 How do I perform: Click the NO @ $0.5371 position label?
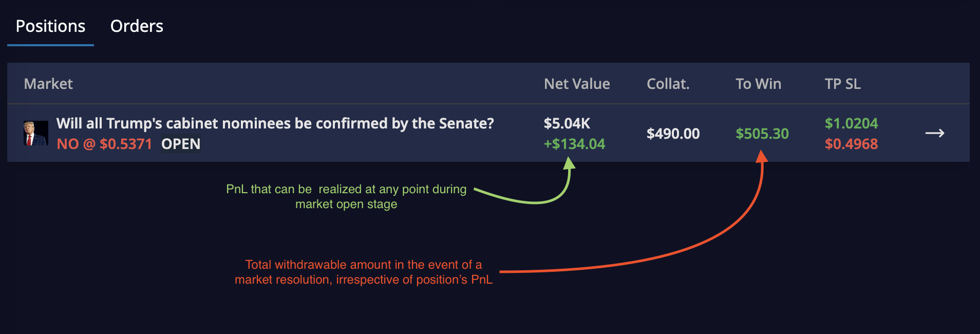pos(104,144)
